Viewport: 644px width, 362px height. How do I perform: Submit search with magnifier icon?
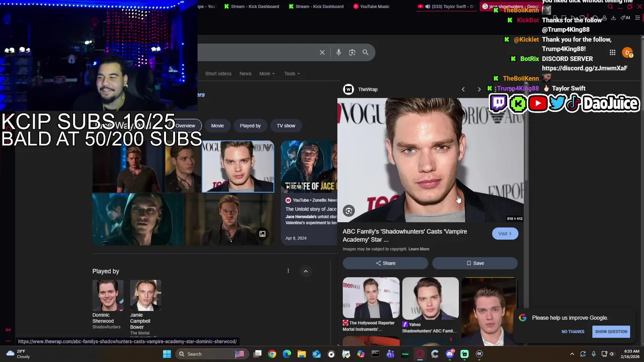(365, 52)
